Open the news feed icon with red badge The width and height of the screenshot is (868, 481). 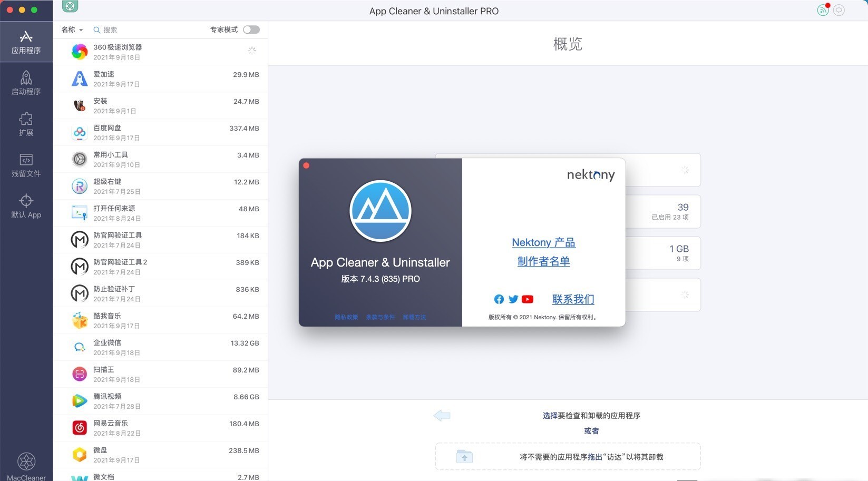823,9
